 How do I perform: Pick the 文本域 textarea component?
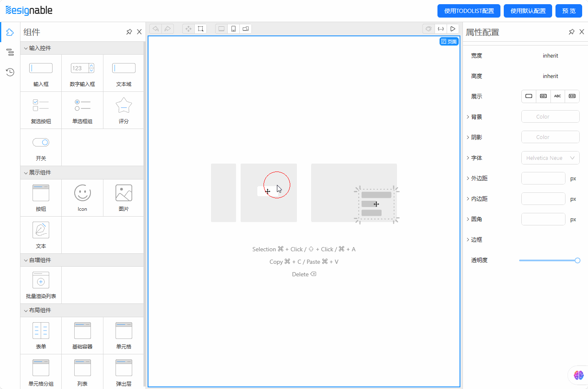pos(123,73)
